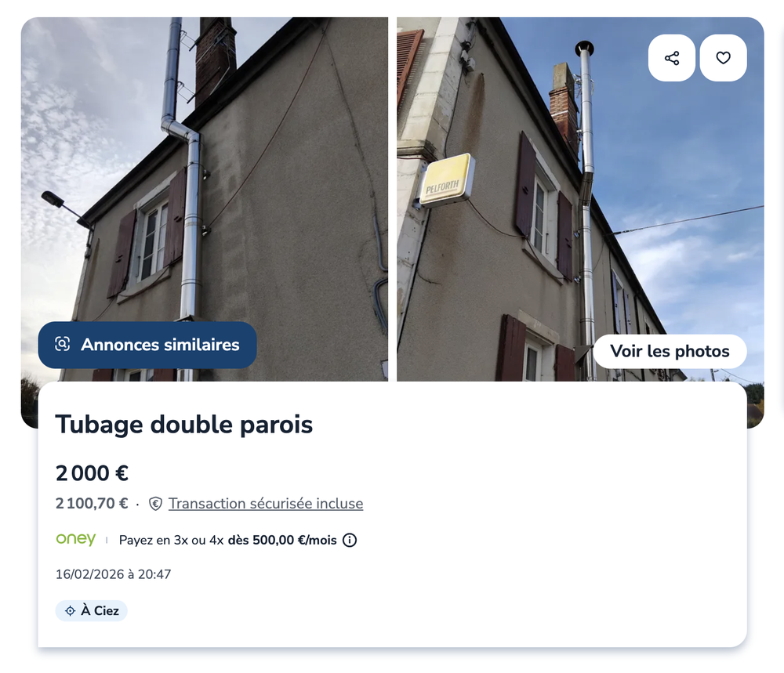
Task: Follow Transaction sécurisée incluse link
Action: 266,504
